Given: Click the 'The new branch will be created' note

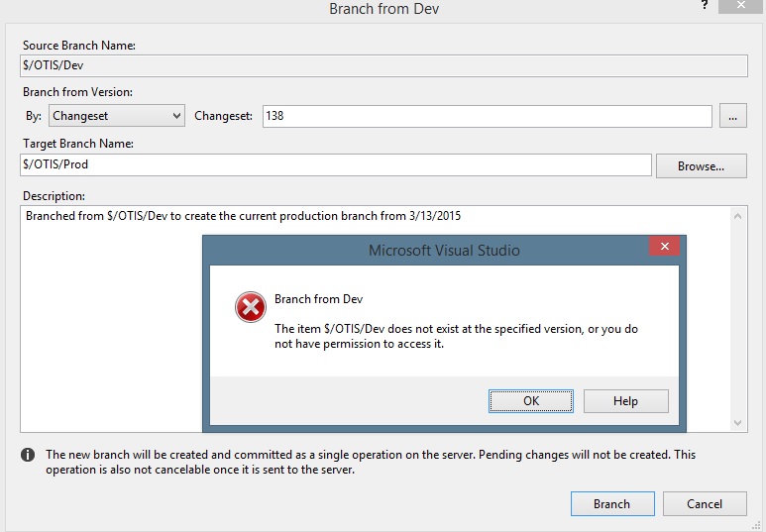Looking at the screenshot, I should click(371, 462).
